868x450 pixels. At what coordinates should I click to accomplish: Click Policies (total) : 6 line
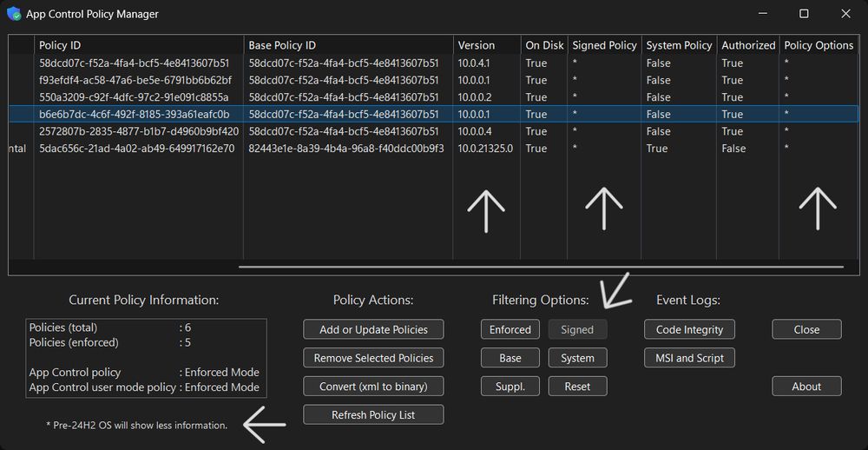[110, 328]
